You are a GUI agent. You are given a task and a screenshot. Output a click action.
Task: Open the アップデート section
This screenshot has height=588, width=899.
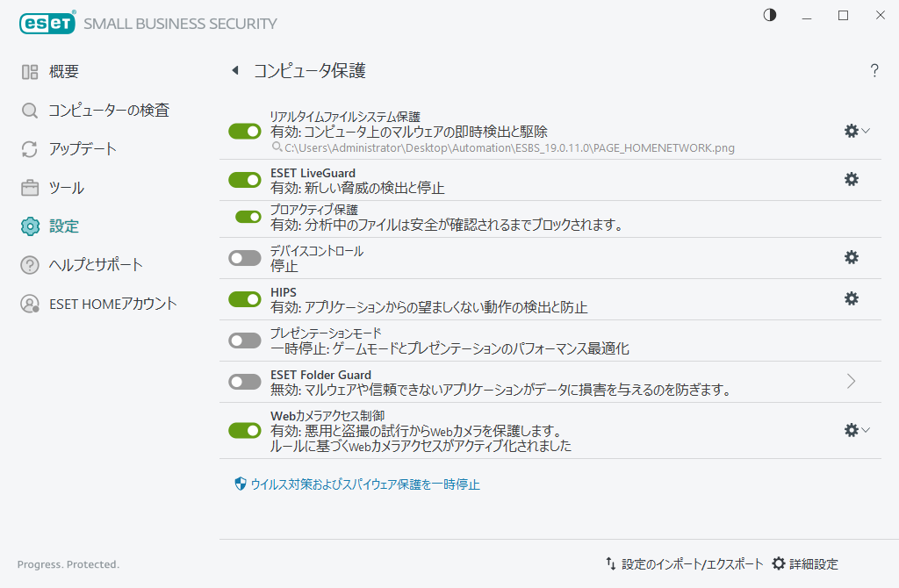point(86,149)
